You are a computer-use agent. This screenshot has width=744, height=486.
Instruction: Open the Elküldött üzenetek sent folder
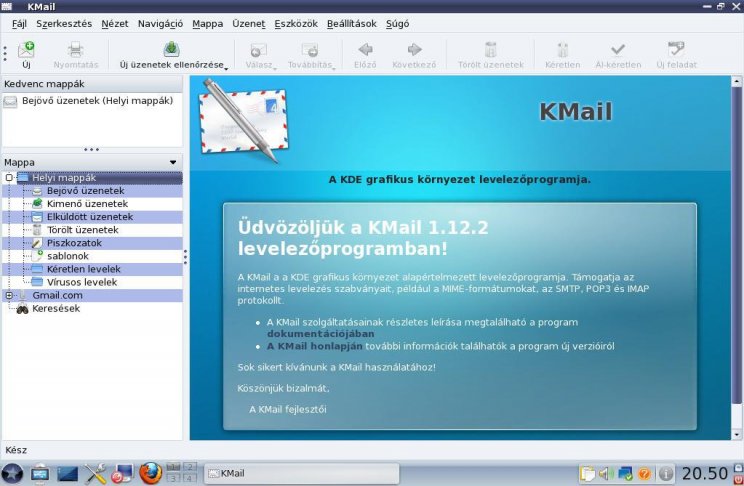pyautogui.click(x=90, y=217)
